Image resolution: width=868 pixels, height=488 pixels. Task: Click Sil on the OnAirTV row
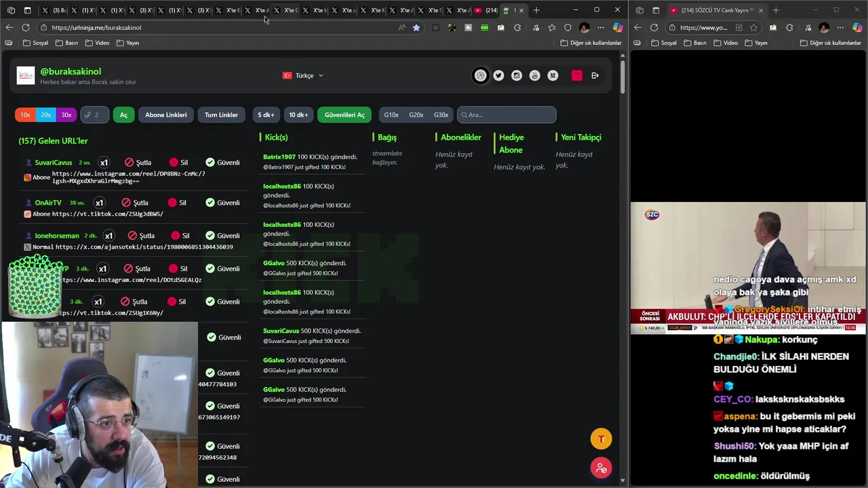(x=178, y=203)
